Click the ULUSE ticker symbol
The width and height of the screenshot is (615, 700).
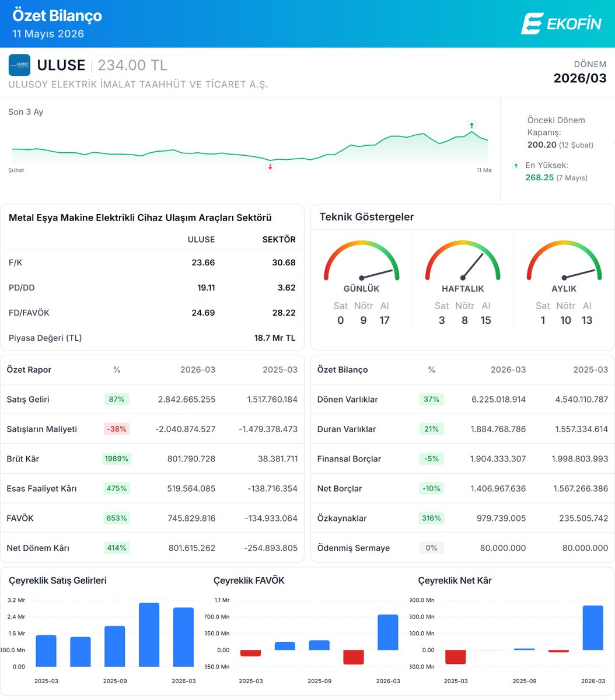click(61, 65)
